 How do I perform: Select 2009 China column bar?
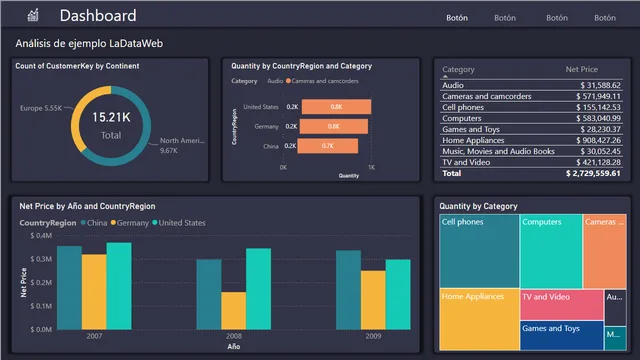(x=349, y=290)
